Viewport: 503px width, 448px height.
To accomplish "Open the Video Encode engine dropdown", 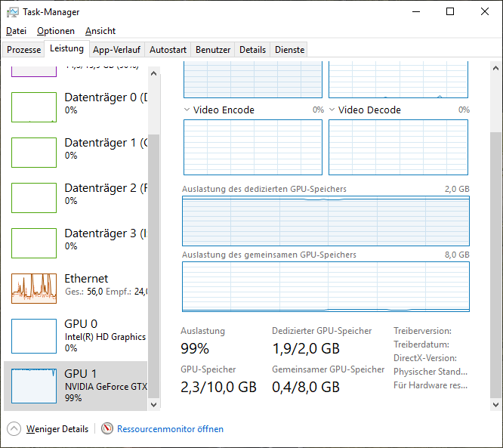I will pos(187,110).
